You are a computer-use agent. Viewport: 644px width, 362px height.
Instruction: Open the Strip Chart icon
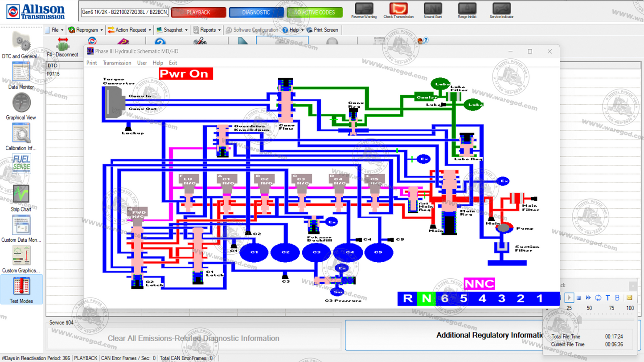21,195
